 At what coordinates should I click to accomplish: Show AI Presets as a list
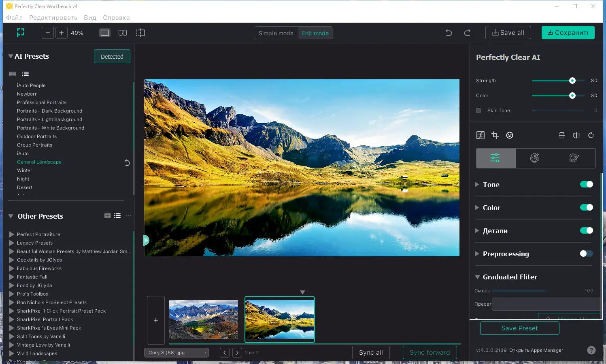26,74
